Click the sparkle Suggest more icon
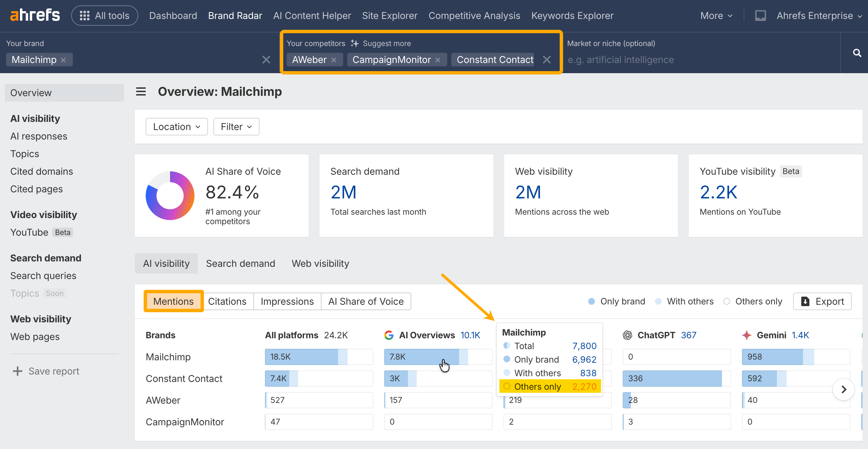The height and width of the screenshot is (449, 868). click(354, 43)
